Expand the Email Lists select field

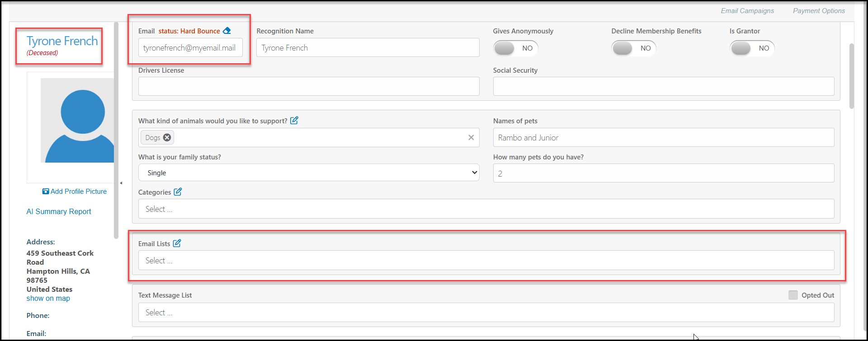486,260
